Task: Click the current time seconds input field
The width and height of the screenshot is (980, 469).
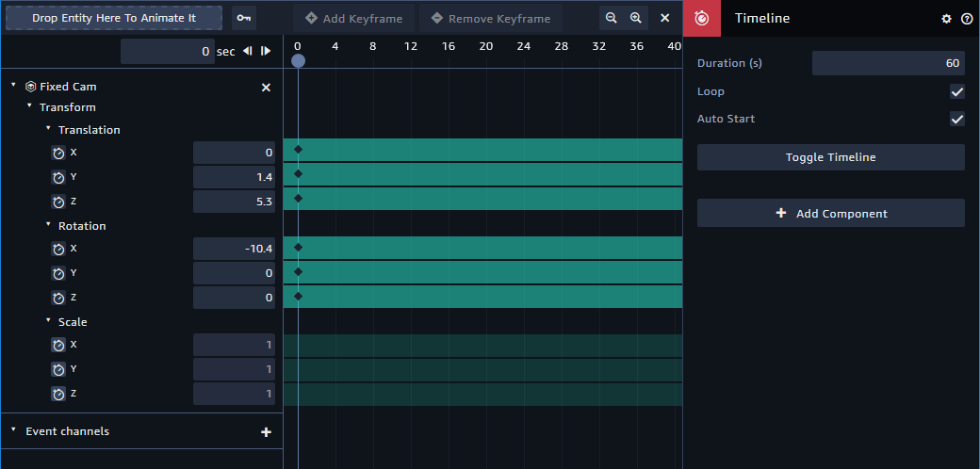Action: (168, 51)
